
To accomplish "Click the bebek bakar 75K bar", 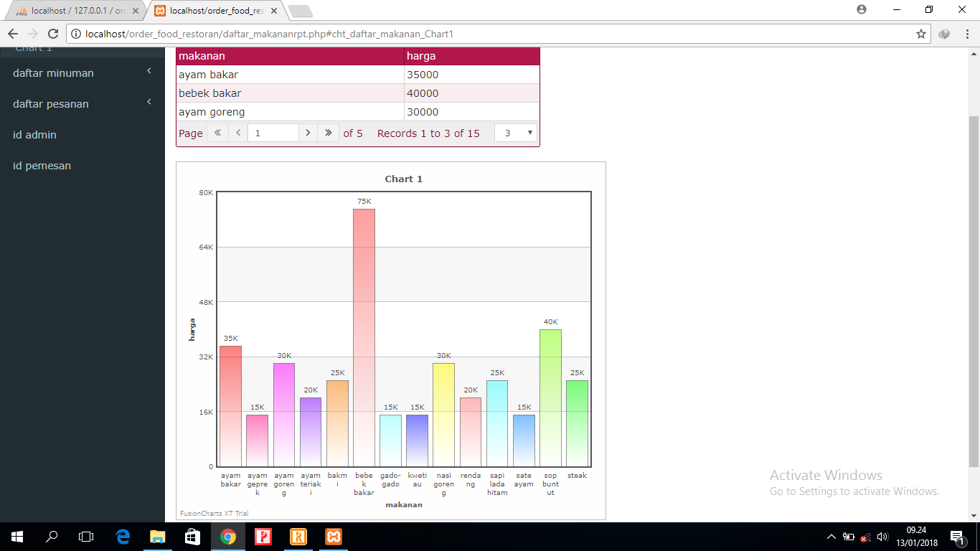I will click(x=364, y=337).
